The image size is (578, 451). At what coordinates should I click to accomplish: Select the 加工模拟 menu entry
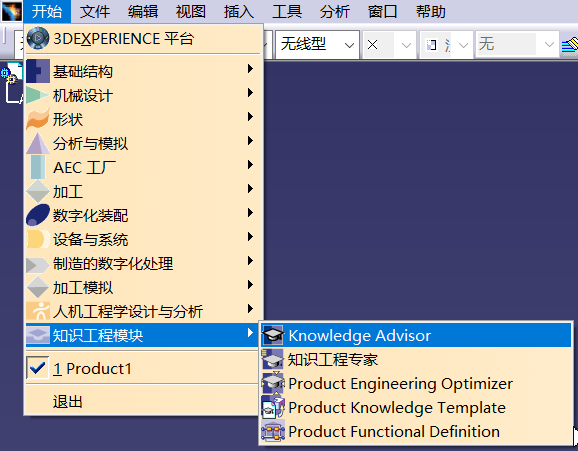(x=143, y=287)
